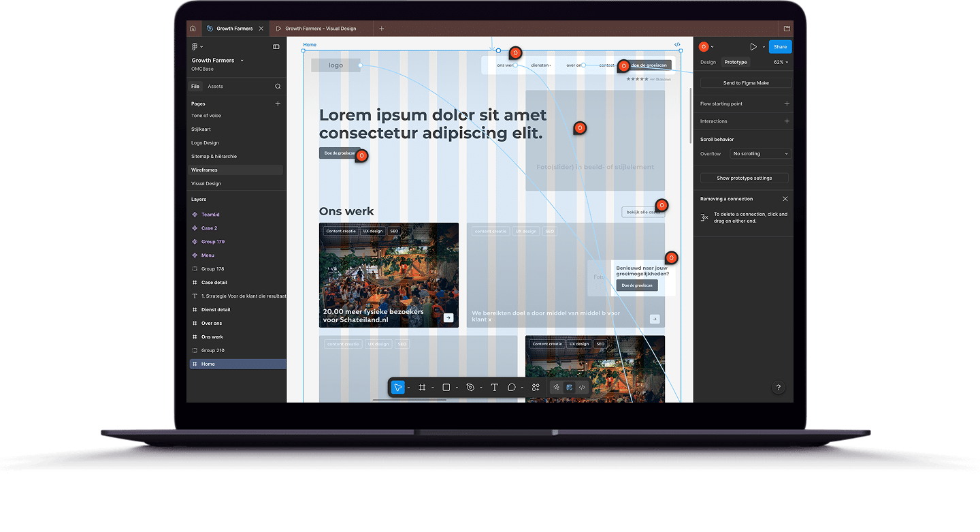Click Show prototype settings
Viewport: 980px width, 532px height.
[x=745, y=178]
